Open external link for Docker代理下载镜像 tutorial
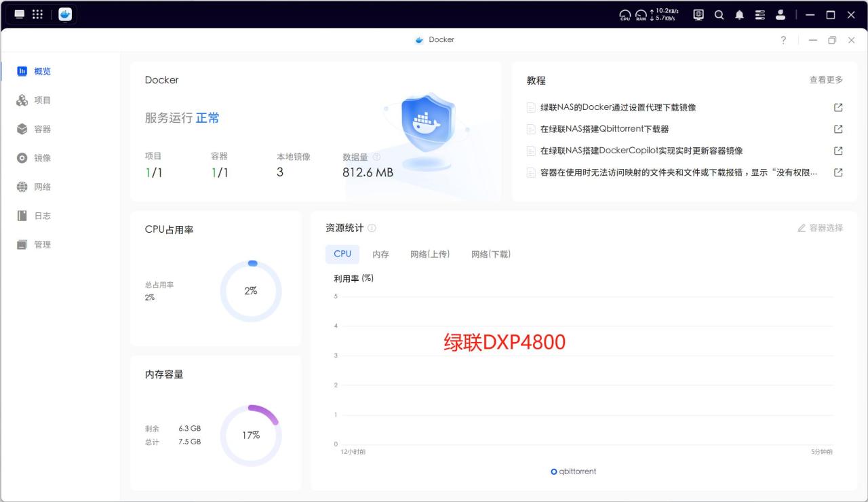 [838, 107]
